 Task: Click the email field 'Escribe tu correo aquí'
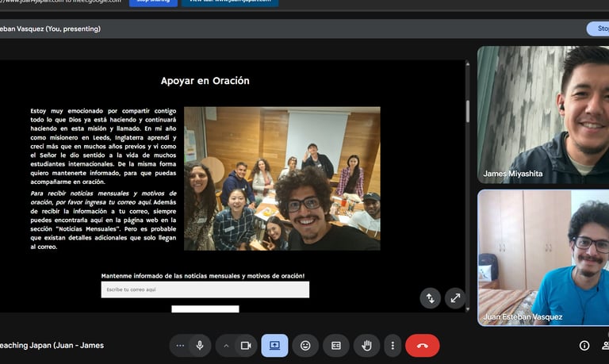(205, 289)
